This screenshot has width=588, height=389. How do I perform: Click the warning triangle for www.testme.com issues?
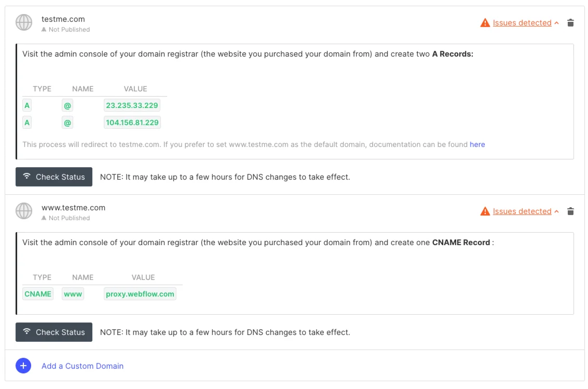485,211
